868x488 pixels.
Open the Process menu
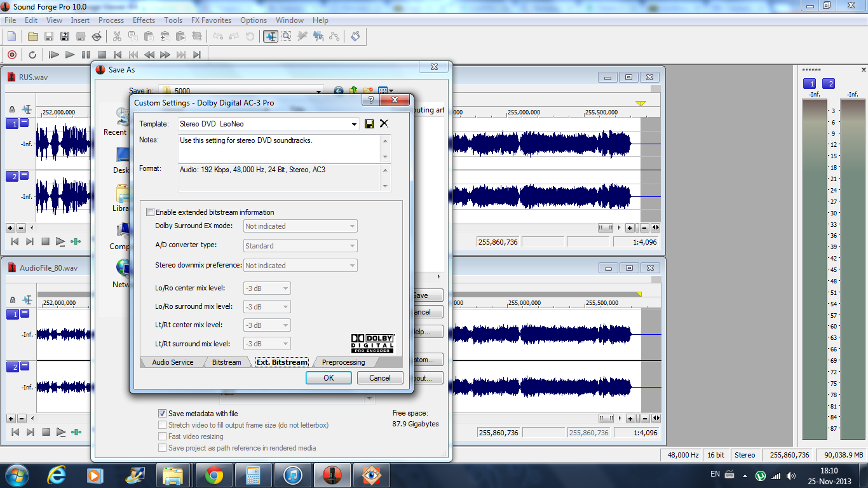(111, 20)
